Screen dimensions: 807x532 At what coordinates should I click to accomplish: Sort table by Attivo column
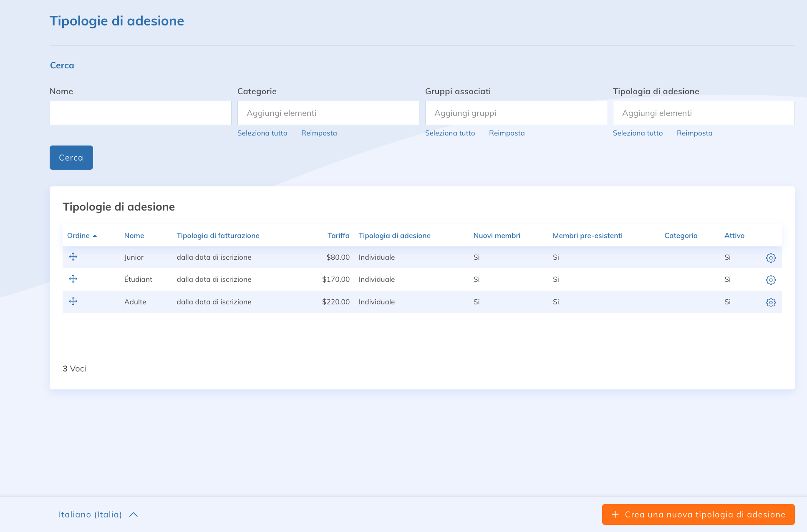pos(734,236)
